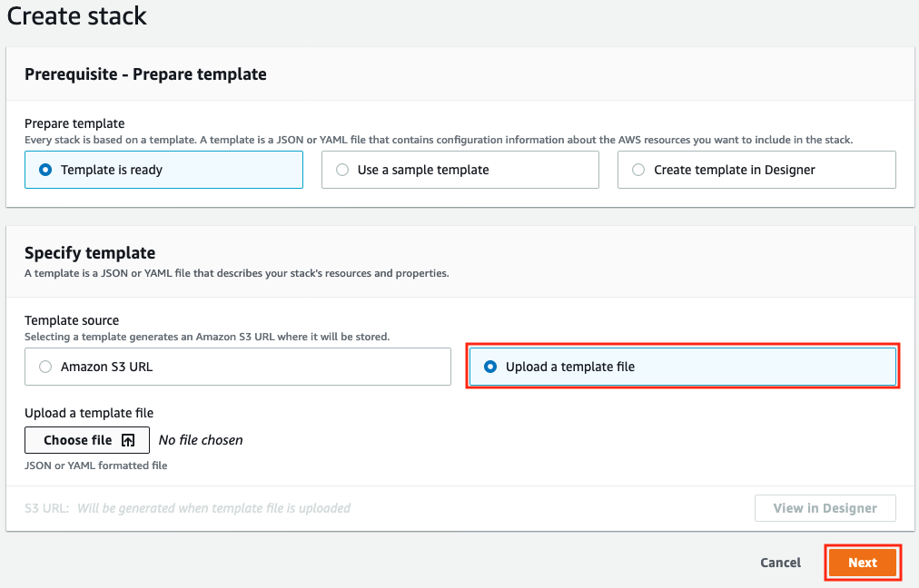Select the Prerequisite - Prepare template header
Viewport: 919px width, 588px height.
(145, 73)
